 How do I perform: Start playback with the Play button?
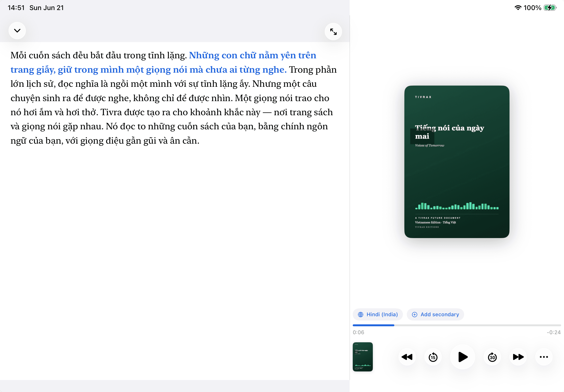pyautogui.click(x=463, y=357)
